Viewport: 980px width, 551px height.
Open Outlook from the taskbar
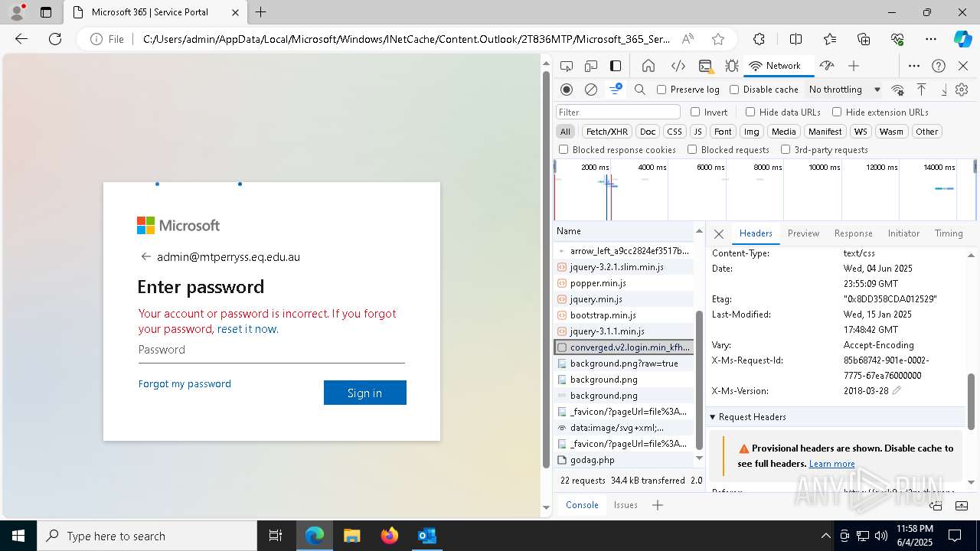click(426, 536)
